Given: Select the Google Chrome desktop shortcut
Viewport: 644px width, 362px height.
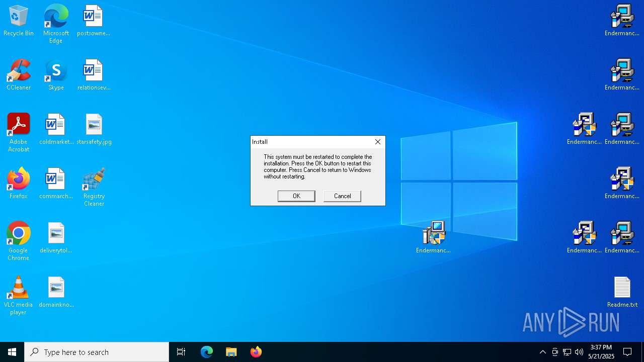Looking at the screenshot, I should 19,241.
